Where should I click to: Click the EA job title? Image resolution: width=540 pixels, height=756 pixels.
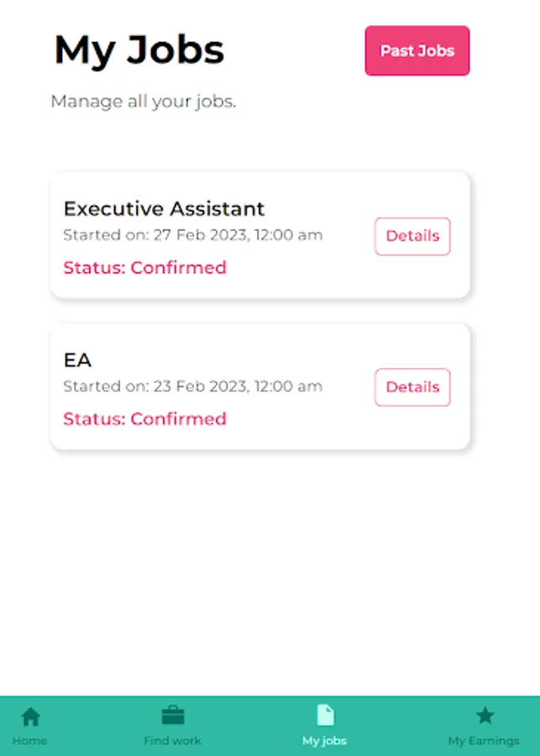point(77,360)
